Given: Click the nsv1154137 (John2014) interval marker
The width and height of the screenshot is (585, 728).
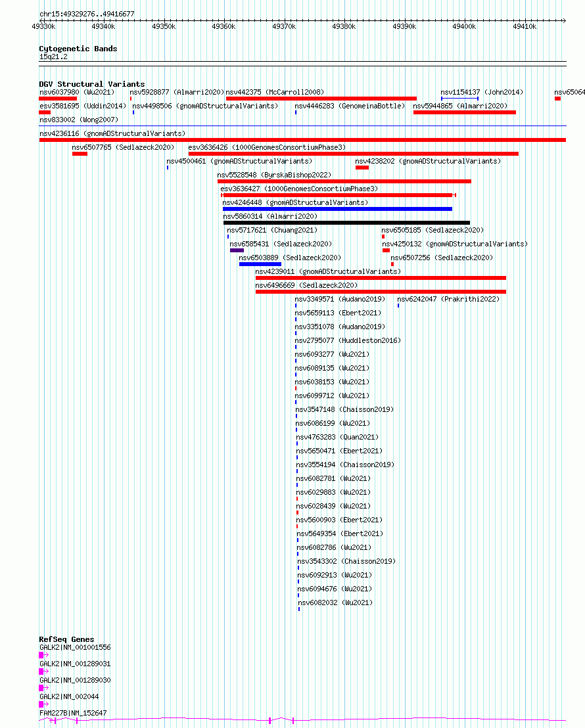Looking at the screenshot, I should [x=459, y=99].
